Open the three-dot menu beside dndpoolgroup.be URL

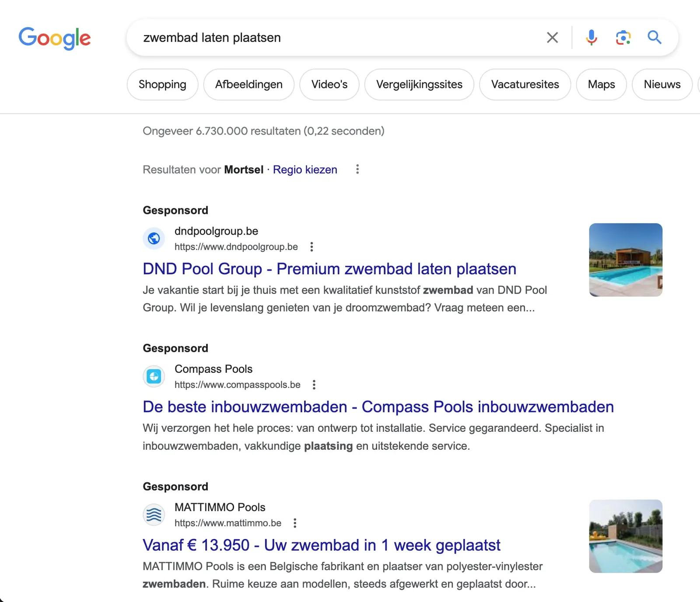(x=311, y=247)
